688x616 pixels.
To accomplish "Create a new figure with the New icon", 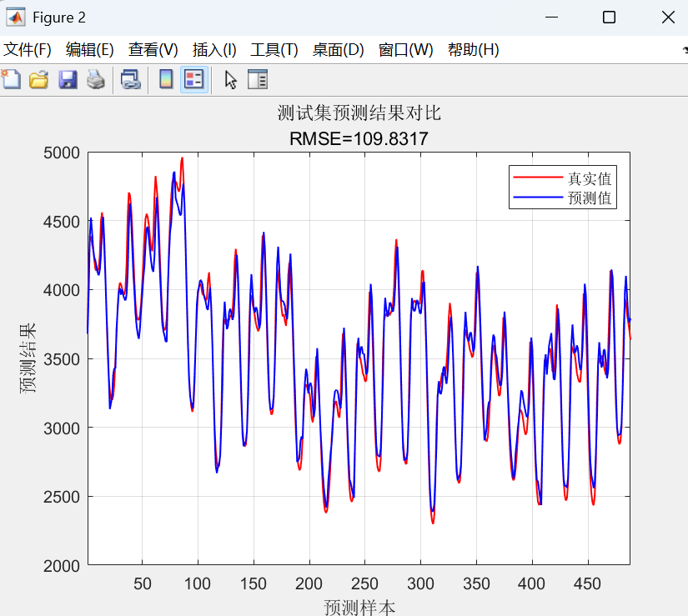I will pos(11,80).
